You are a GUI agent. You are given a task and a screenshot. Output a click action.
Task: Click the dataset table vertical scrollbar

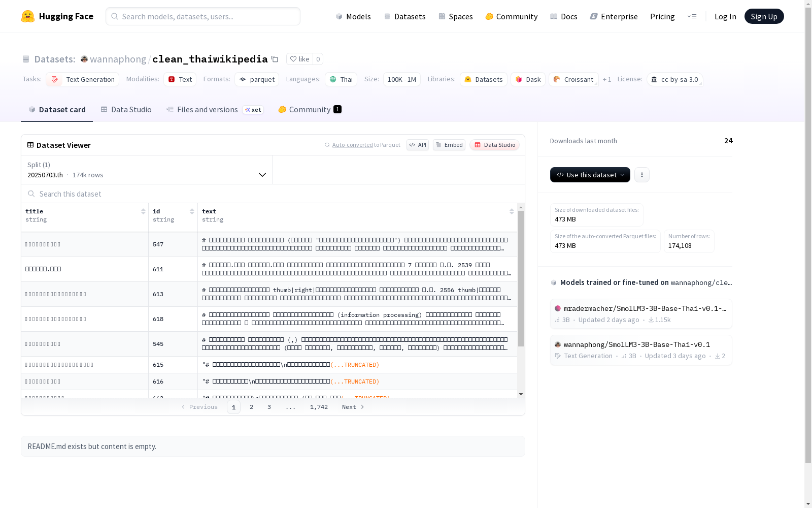click(x=521, y=278)
